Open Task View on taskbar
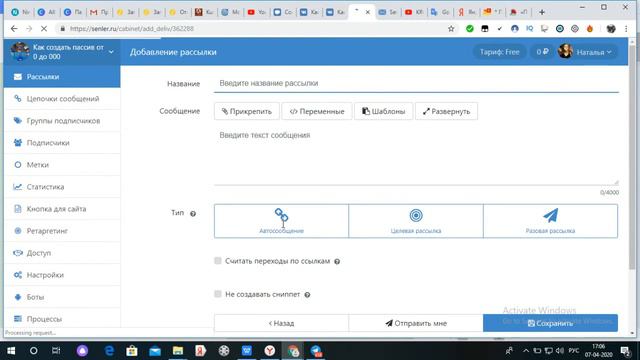The width and height of the screenshot is (640, 360). (56, 351)
